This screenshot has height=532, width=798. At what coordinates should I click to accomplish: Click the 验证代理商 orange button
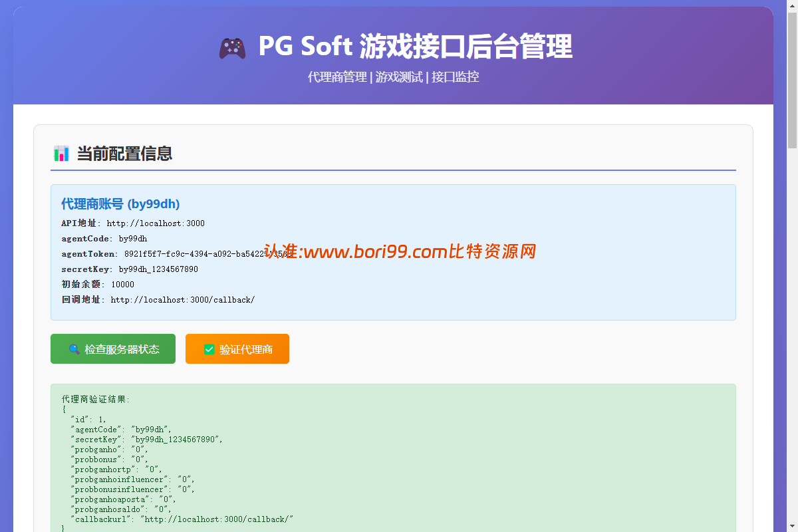coord(237,349)
